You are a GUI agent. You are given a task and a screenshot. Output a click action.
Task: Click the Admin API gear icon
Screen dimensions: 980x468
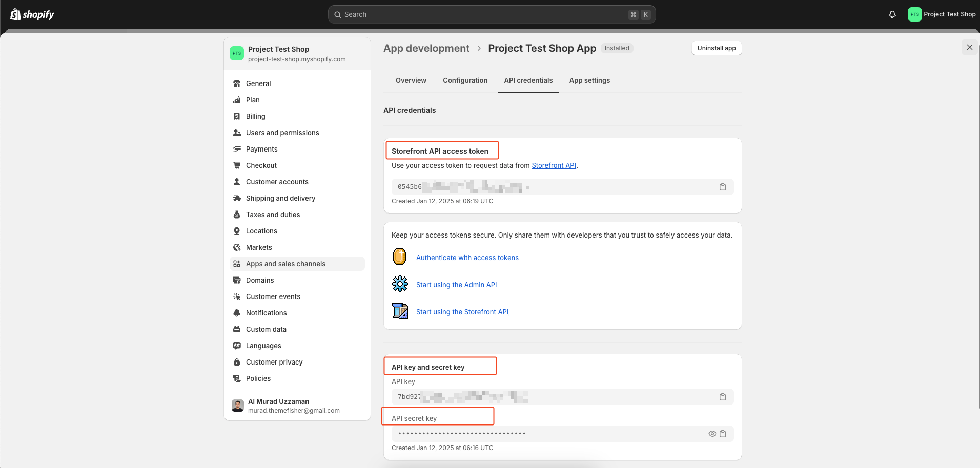click(399, 284)
